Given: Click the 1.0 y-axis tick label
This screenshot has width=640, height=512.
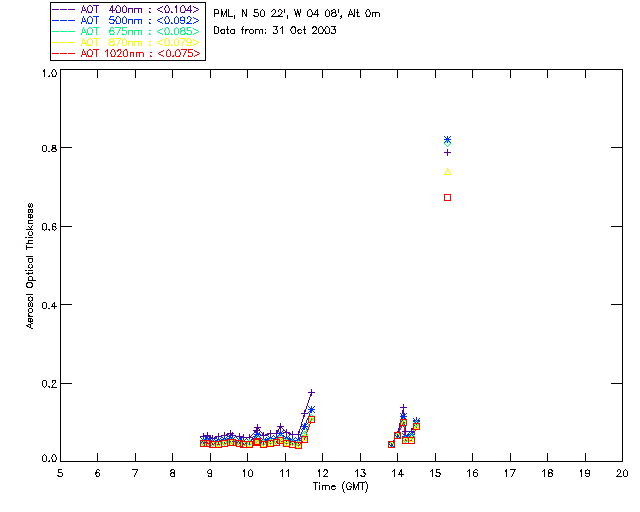Looking at the screenshot, I should pos(49,73).
